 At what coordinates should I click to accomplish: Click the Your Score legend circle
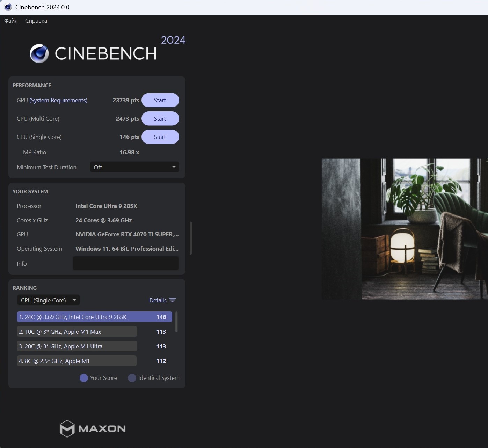click(84, 378)
